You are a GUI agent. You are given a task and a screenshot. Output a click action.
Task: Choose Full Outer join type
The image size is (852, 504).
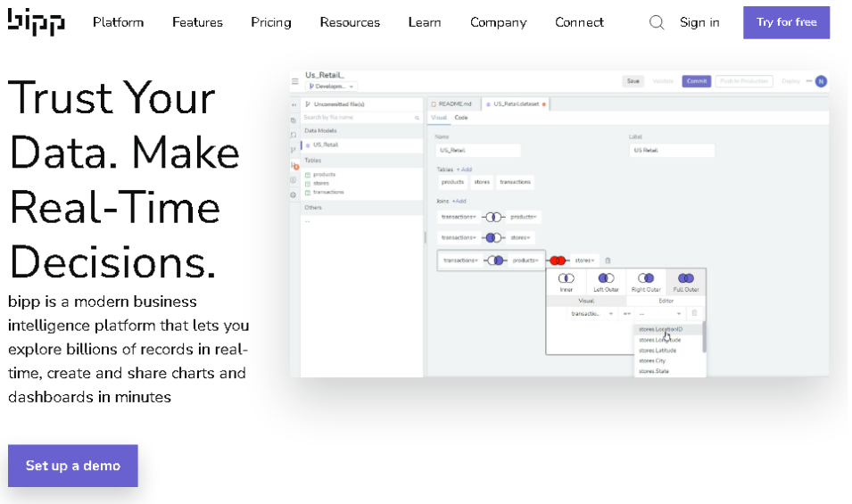click(686, 282)
